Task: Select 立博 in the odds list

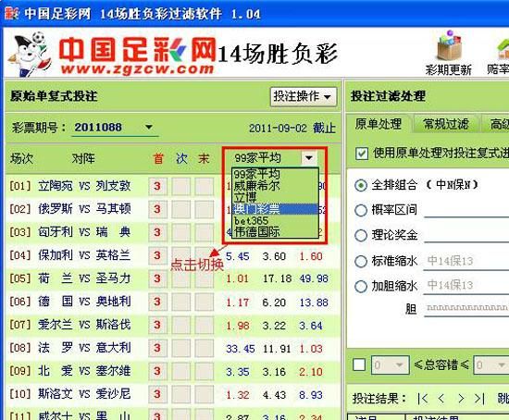Action: 275,198
